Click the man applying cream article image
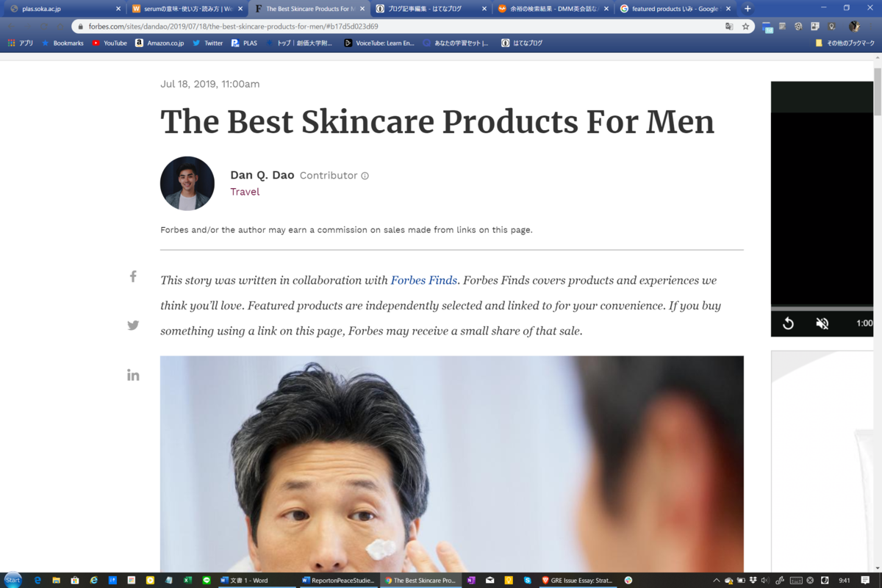 [x=452, y=465]
